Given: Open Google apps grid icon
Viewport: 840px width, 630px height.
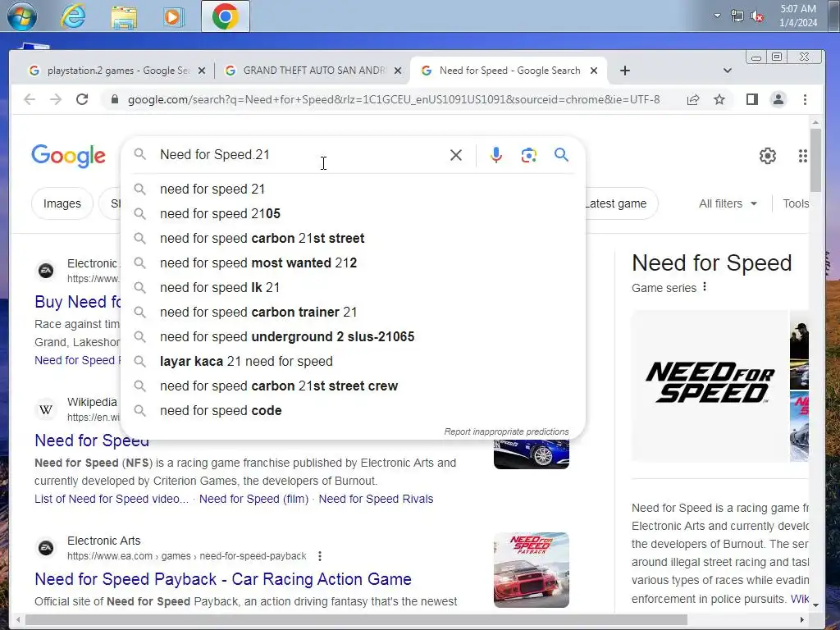Looking at the screenshot, I should [x=802, y=156].
